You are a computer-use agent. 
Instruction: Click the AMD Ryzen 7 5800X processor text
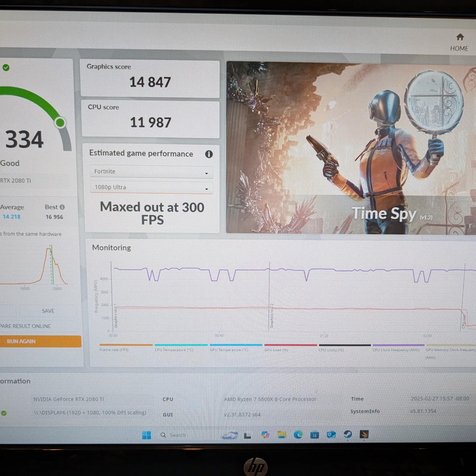pos(270,399)
